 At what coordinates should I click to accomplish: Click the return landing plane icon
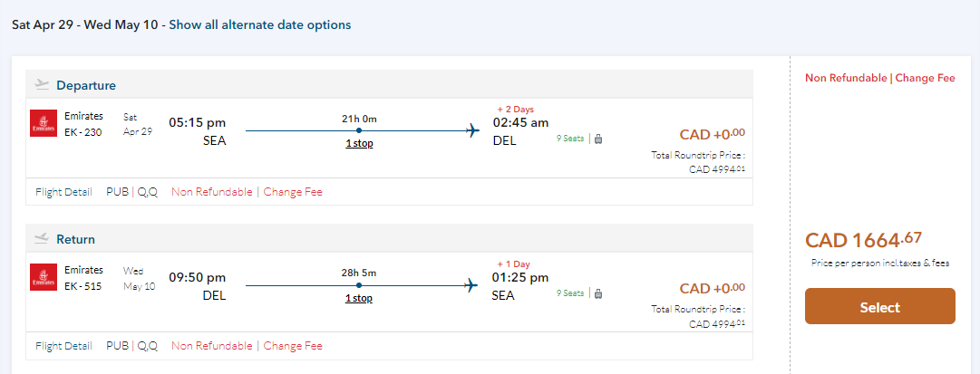[42, 239]
